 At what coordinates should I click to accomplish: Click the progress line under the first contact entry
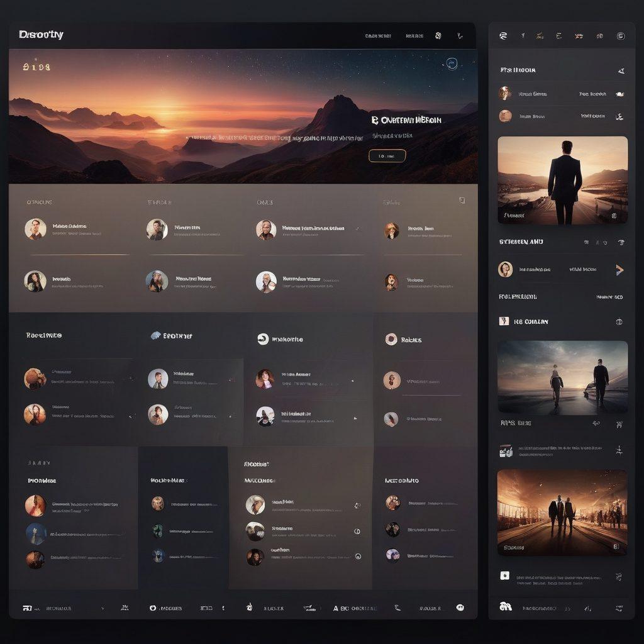[x=79, y=255]
